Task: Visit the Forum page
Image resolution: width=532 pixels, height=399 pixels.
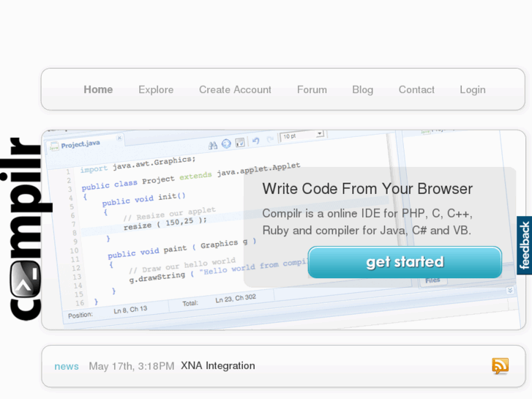Action: [312, 89]
